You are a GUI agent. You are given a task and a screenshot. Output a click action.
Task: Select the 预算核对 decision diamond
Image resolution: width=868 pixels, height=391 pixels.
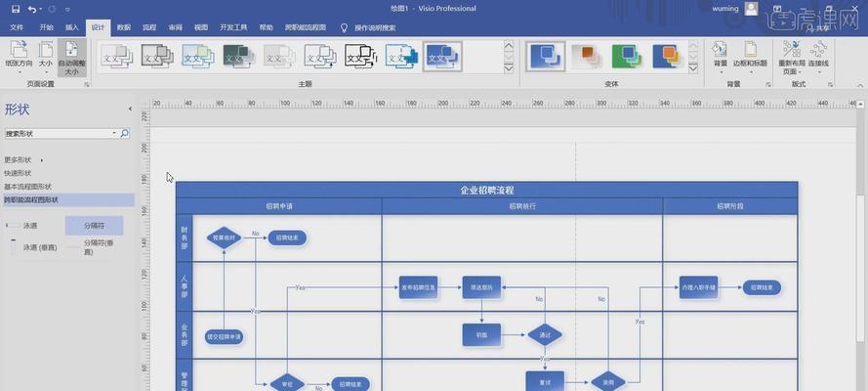tap(225, 239)
